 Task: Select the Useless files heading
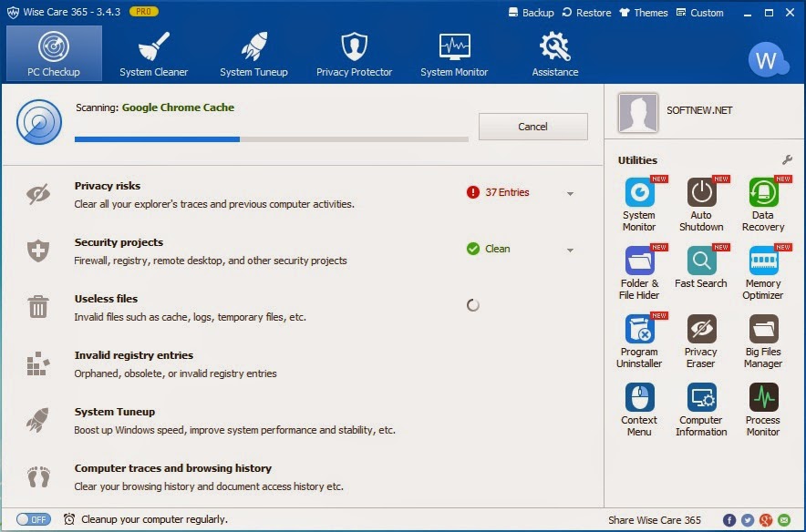(106, 299)
